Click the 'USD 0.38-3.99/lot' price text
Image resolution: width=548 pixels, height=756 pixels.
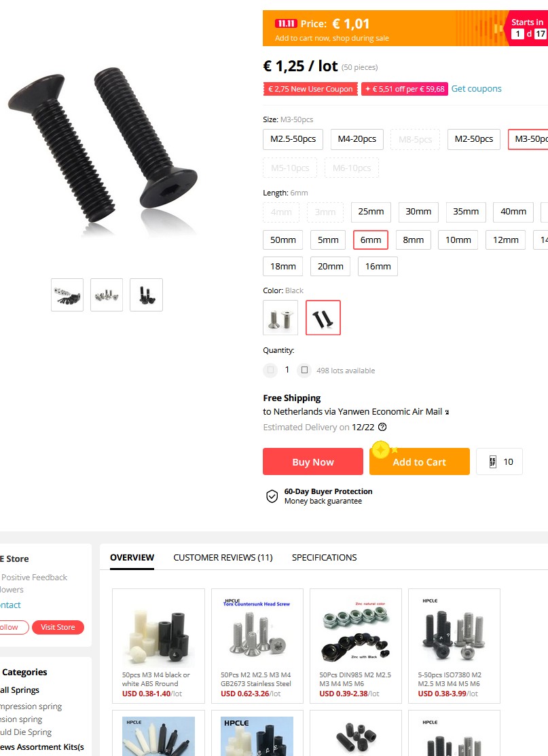pos(447,694)
